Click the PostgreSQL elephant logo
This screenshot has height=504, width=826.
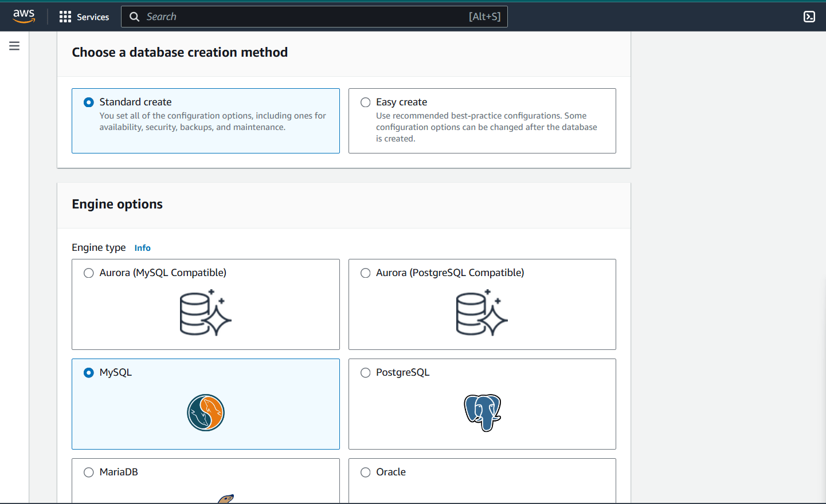pos(483,412)
